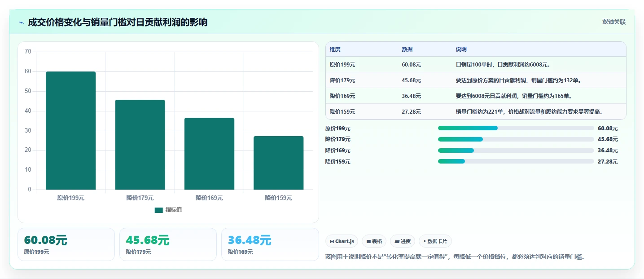This screenshot has width=644, height=279.
Task: Click the 数据卡片 tag chip
Action: point(435,241)
